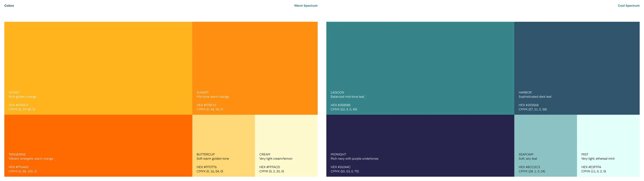The height and width of the screenshot is (181, 644).
Task: Click the SEAFOAM name label
Action: [x=526, y=154]
